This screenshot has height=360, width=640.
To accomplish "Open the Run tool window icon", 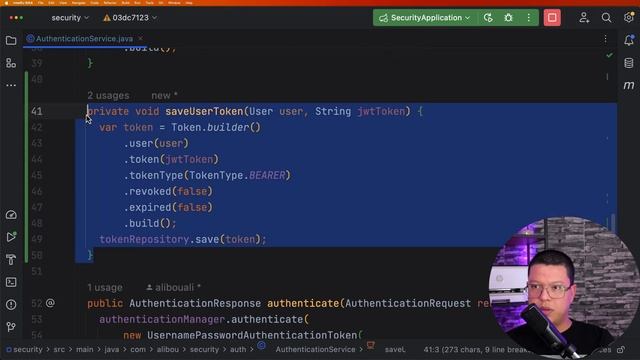I will (x=11, y=237).
